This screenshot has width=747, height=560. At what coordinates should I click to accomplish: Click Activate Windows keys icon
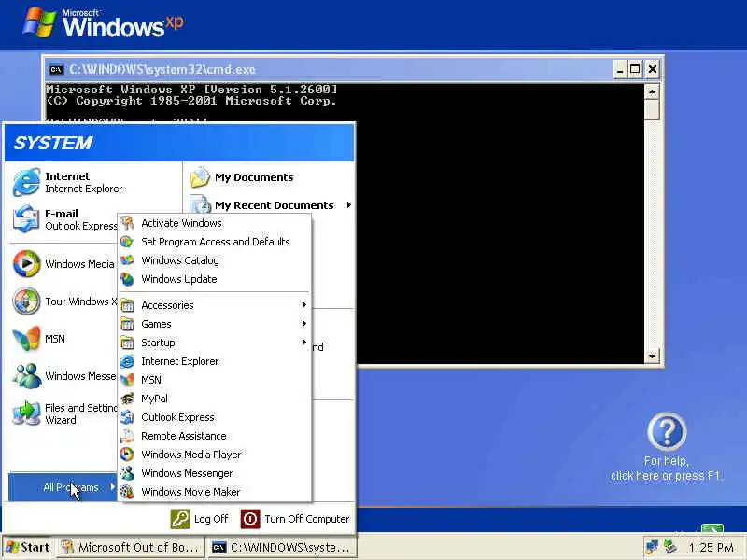coord(127,223)
